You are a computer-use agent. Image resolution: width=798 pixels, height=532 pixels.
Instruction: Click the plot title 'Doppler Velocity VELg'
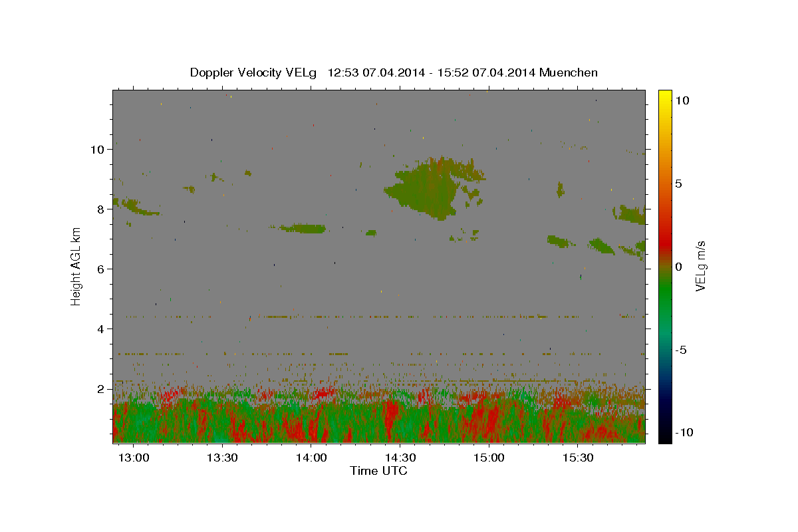coord(255,72)
